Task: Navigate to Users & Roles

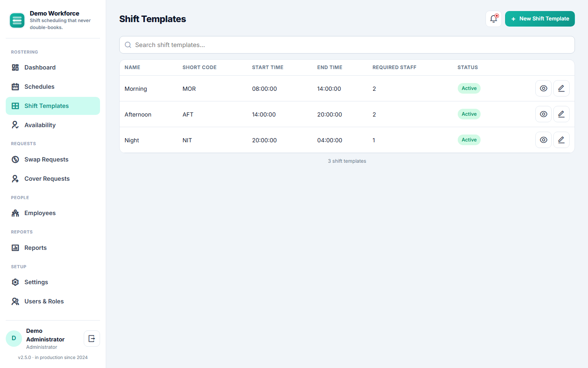Action: click(x=53, y=301)
